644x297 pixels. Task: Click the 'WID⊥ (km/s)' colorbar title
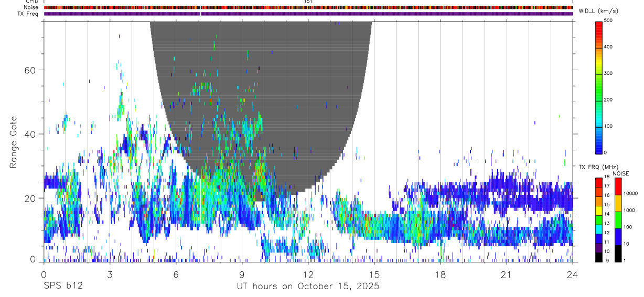coord(598,11)
